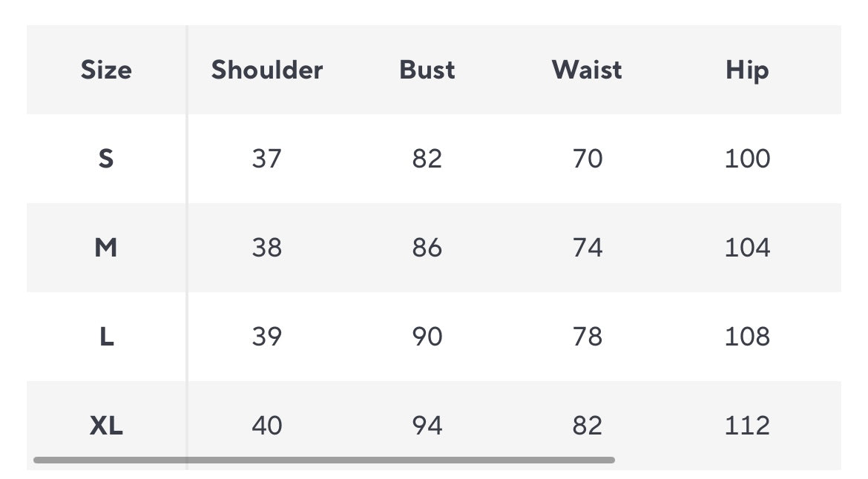Select the waist value 82 for size XL

coord(588,426)
